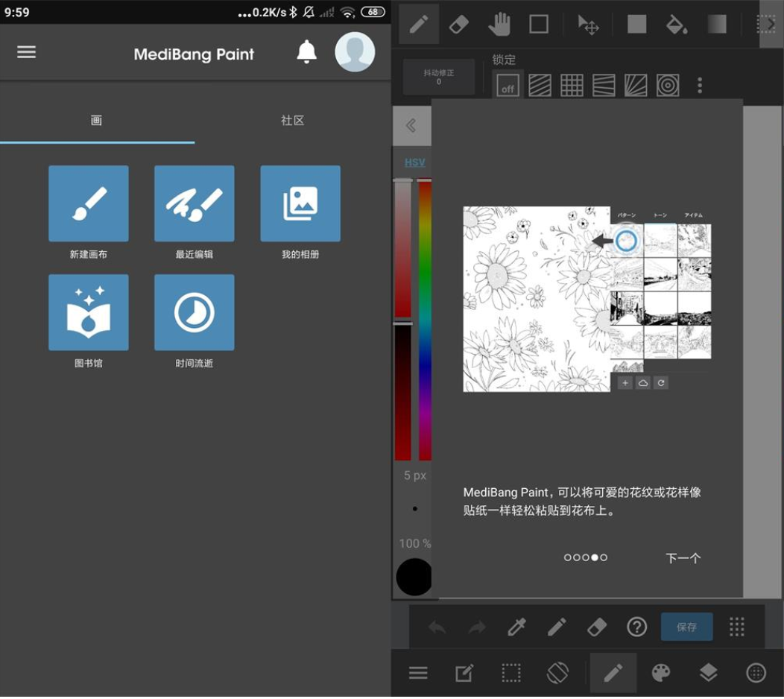Open 时间流逝 timelapse tile

click(194, 312)
